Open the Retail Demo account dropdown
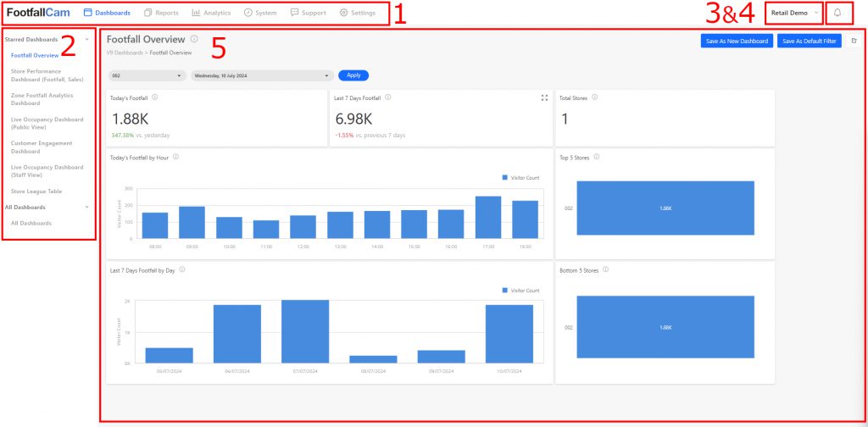 (x=794, y=13)
